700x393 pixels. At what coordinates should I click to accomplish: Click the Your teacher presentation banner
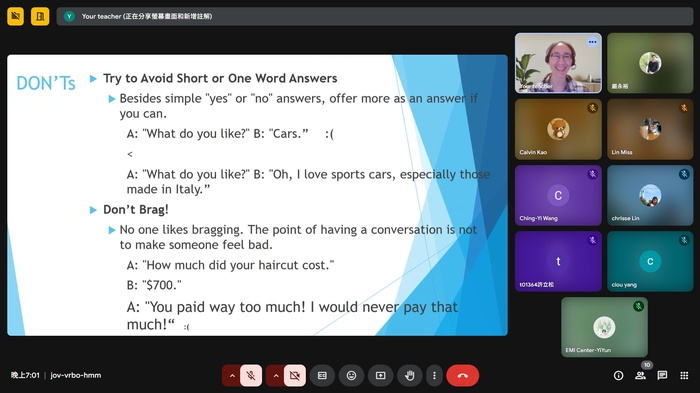tap(375, 17)
